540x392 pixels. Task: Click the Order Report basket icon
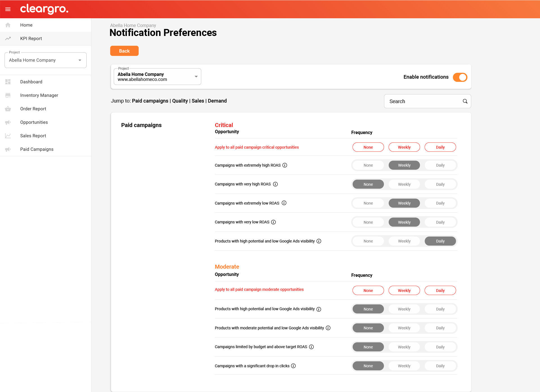click(x=8, y=109)
